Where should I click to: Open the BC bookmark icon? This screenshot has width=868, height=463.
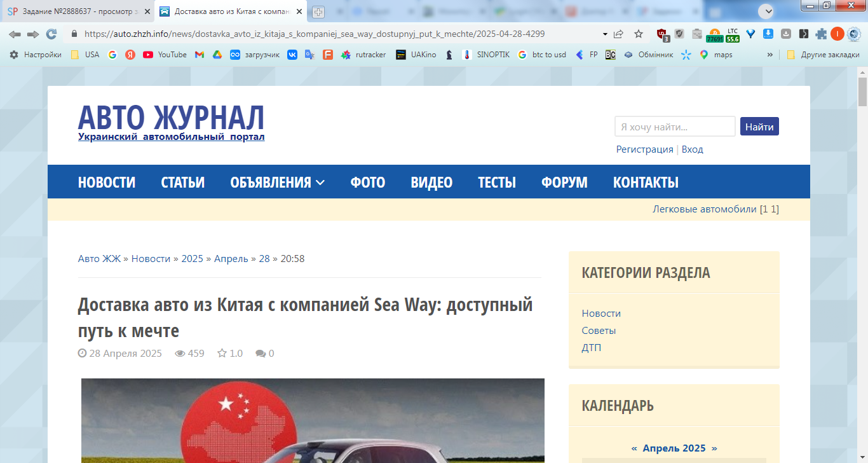610,55
